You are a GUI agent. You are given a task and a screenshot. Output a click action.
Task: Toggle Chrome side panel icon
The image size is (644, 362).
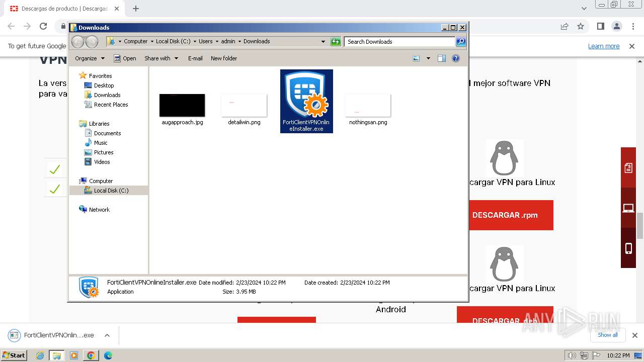coord(600,27)
